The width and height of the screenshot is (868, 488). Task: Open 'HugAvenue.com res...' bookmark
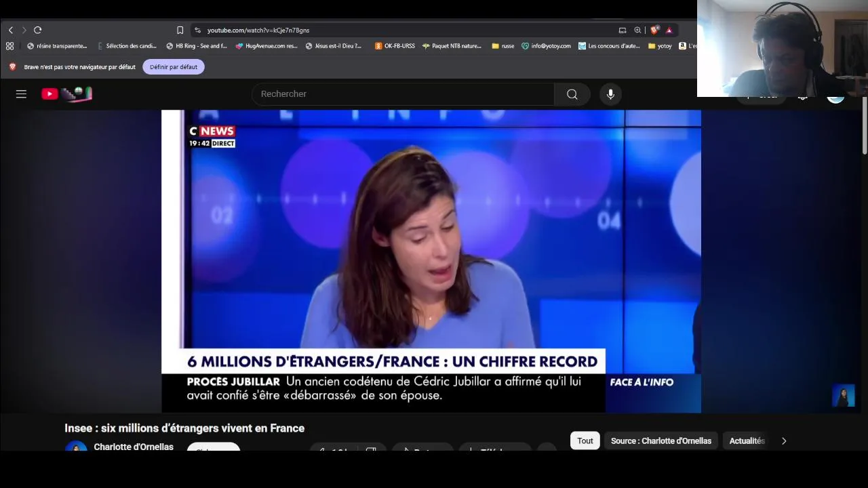click(267, 46)
